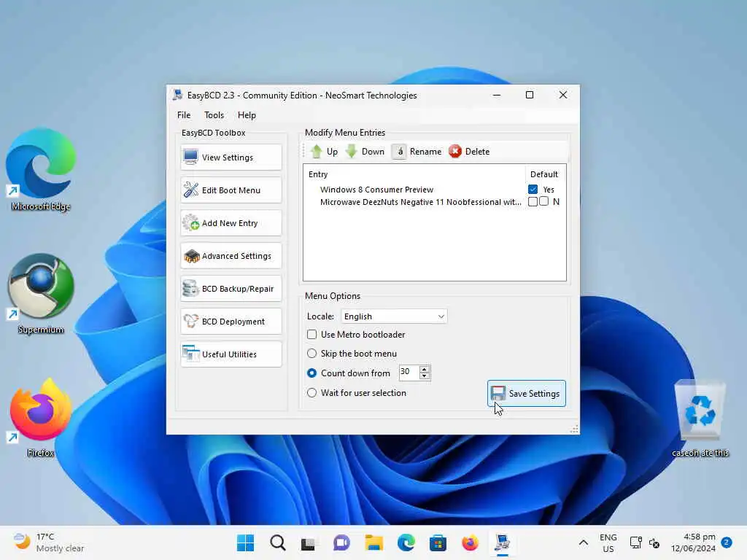Open the clock and date showing 4:58 pm
Screen dimensions: 747x560
coord(693,542)
